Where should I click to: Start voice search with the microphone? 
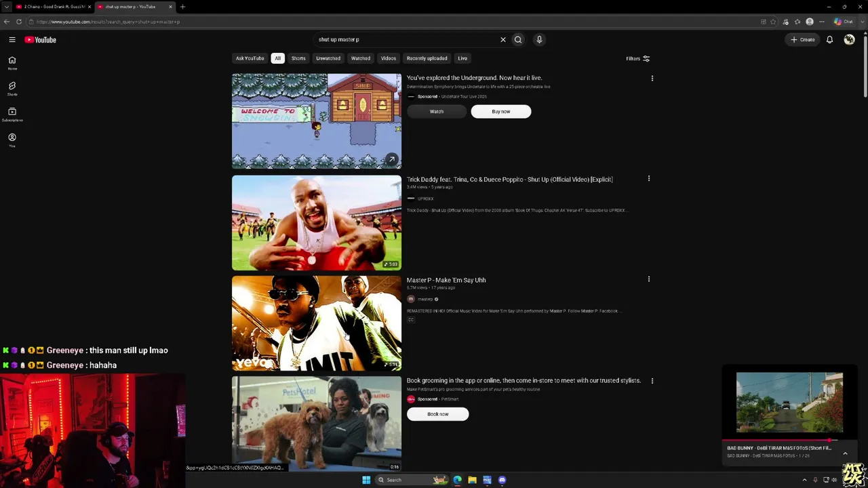[x=539, y=39]
